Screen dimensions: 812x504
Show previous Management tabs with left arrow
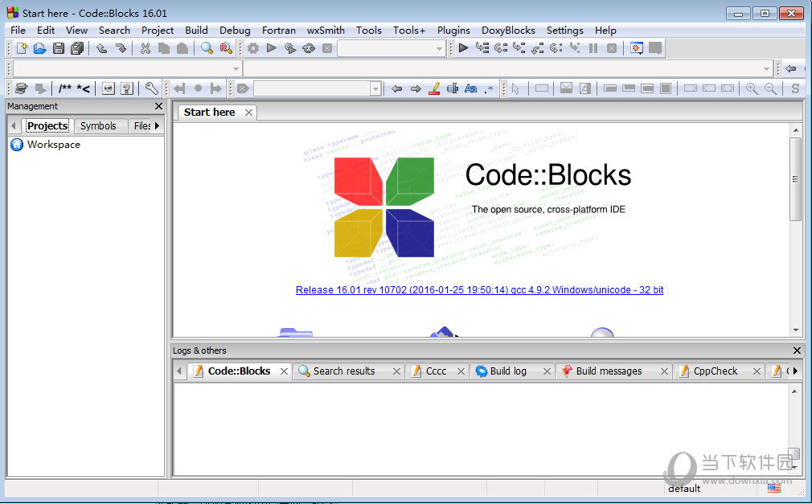click(14, 125)
